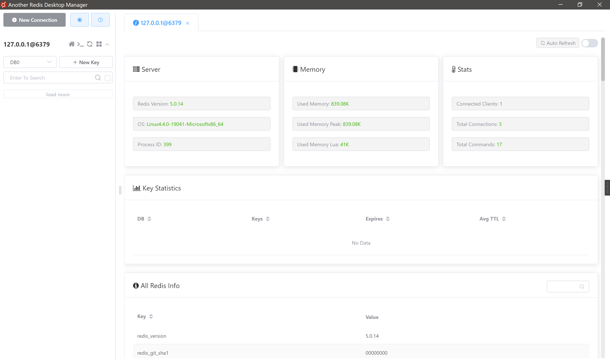The width and height of the screenshot is (610, 364).
Task: Open settings with the gear icon
Action: click(x=80, y=20)
